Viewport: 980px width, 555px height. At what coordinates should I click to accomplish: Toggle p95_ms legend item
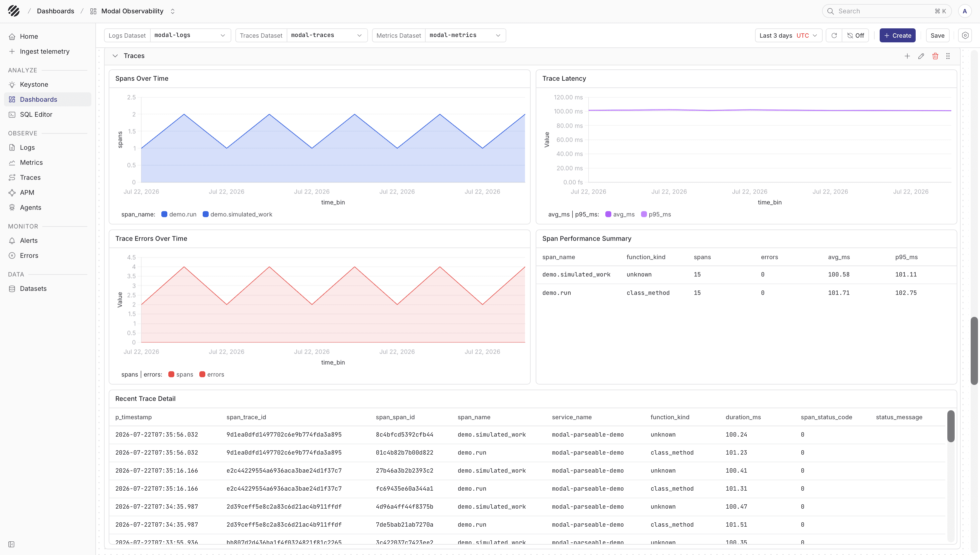tap(656, 214)
